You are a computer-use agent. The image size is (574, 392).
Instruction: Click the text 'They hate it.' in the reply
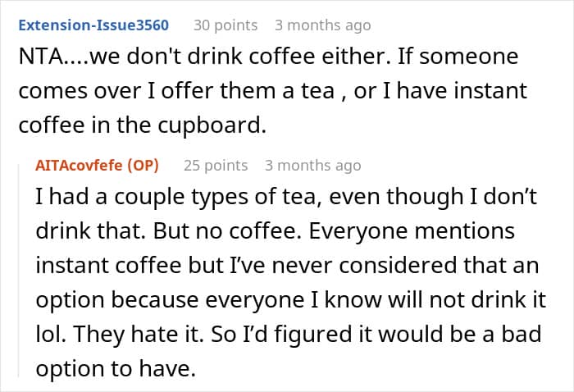[139, 334]
